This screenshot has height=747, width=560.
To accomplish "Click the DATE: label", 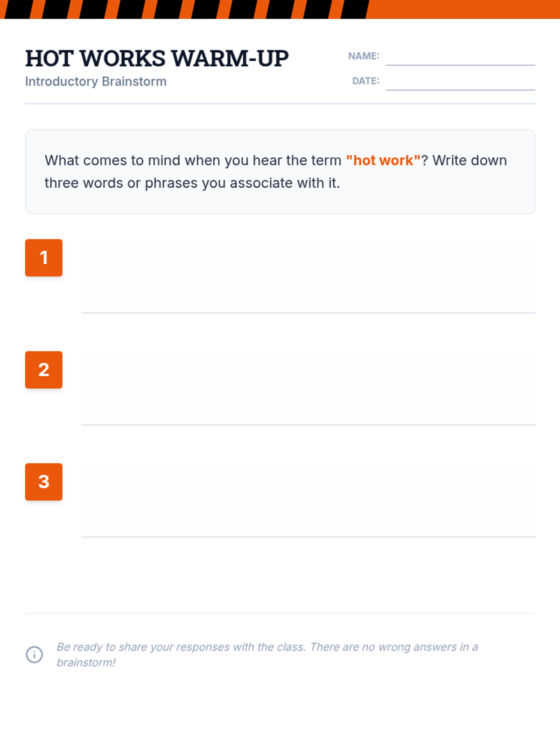I will (x=365, y=81).
